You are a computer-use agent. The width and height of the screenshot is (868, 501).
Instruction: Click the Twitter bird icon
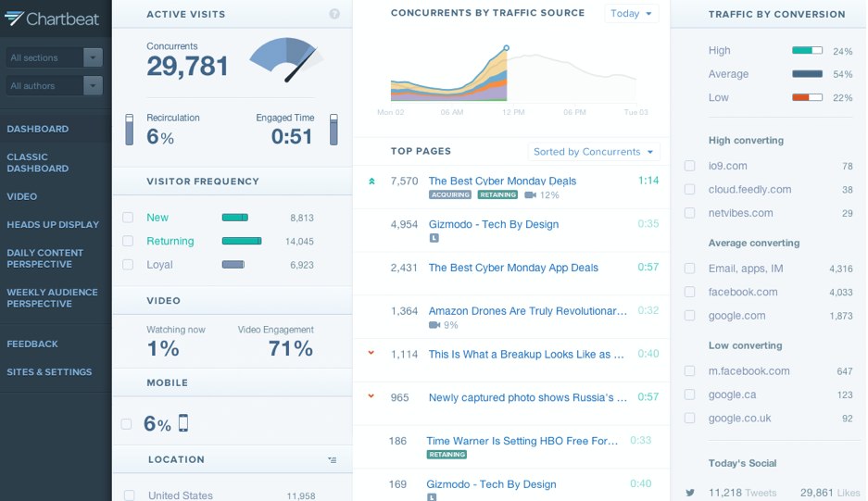(690, 492)
